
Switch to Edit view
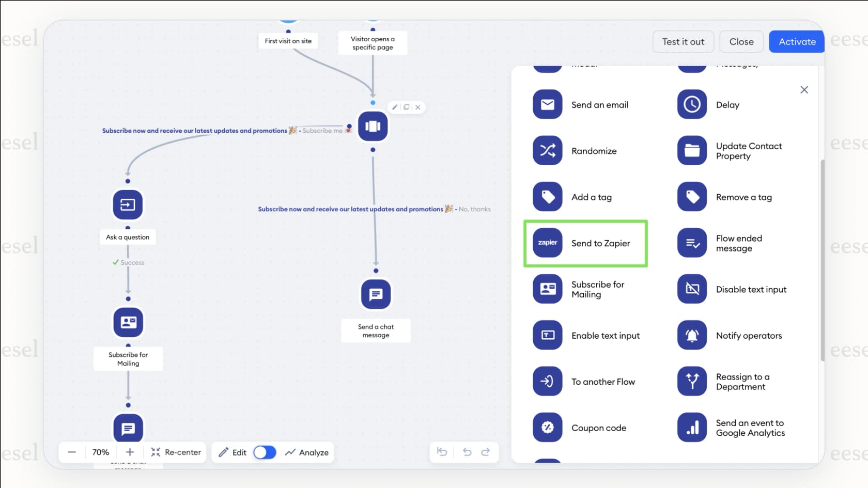tap(233, 452)
